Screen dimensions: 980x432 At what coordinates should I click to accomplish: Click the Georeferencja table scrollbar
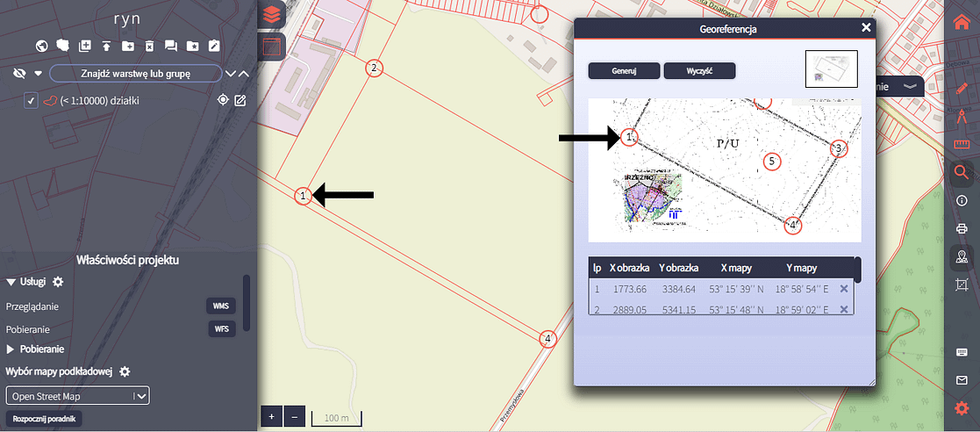pyautogui.click(x=858, y=270)
